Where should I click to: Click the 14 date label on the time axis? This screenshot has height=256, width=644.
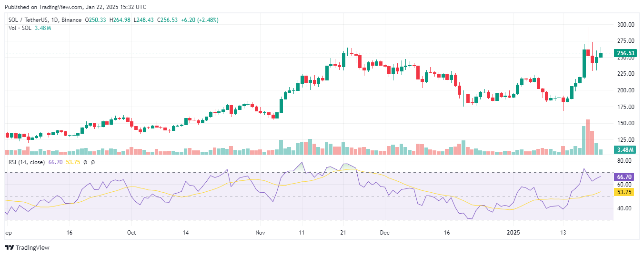pyautogui.click(x=185, y=233)
